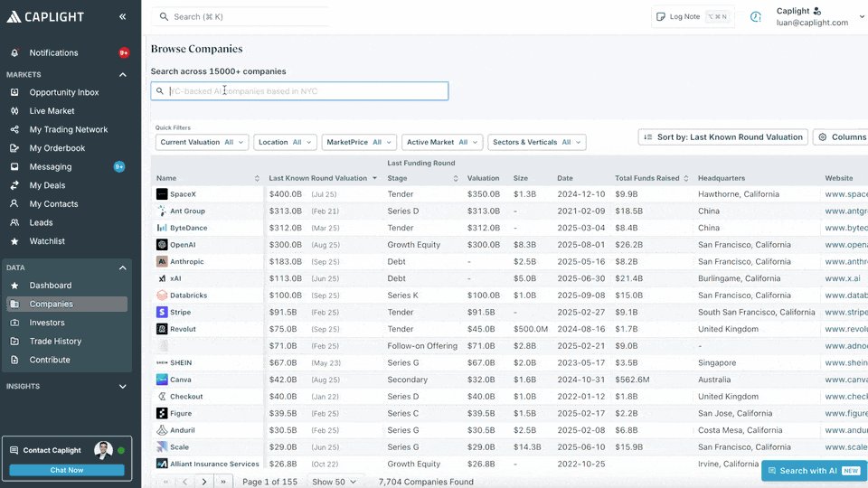This screenshot has height=488, width=868.
Task: Open the MarketPrice filter dropdown
Action: [359, 142]
